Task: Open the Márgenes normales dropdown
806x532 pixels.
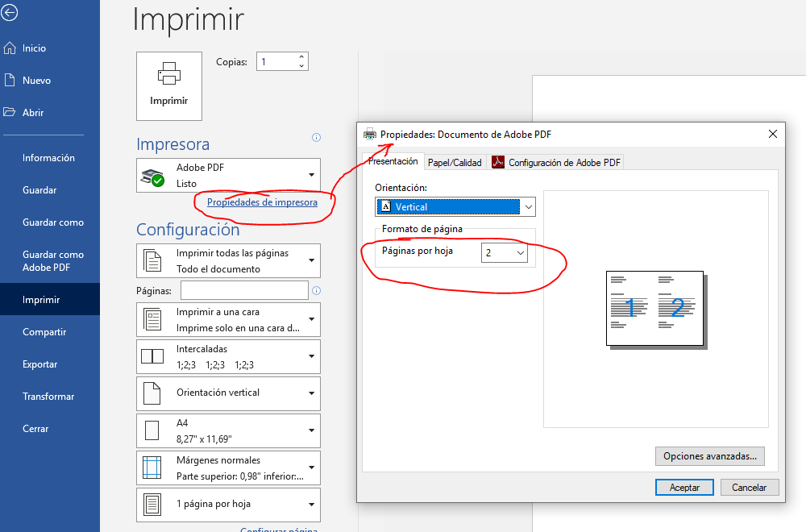Action: 228,468
